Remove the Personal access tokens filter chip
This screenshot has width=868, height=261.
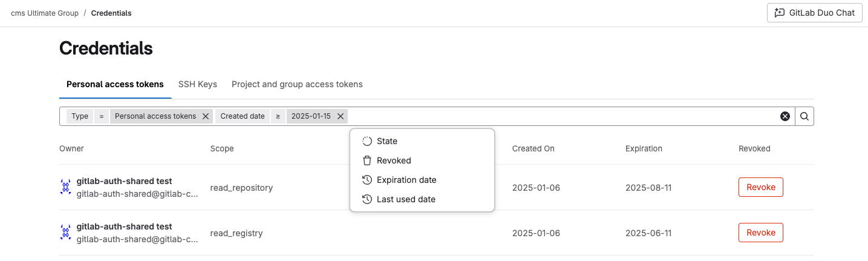click(x=206, y=116)
